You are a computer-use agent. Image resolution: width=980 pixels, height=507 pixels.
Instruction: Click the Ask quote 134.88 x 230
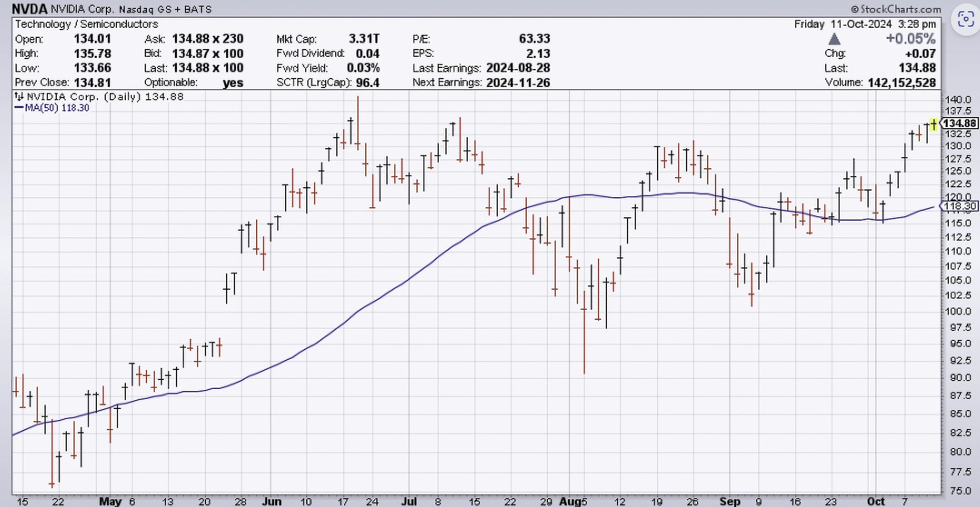click(x=208, y=39)
